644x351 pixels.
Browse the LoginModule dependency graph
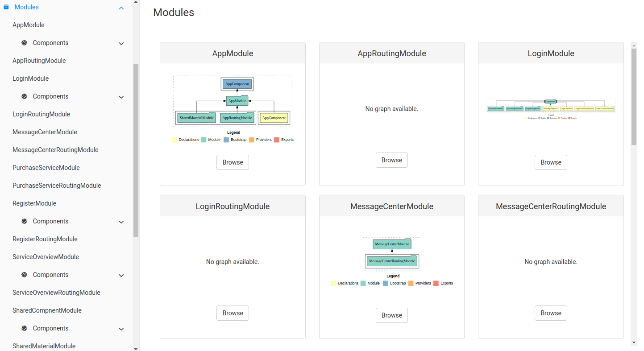551,162
